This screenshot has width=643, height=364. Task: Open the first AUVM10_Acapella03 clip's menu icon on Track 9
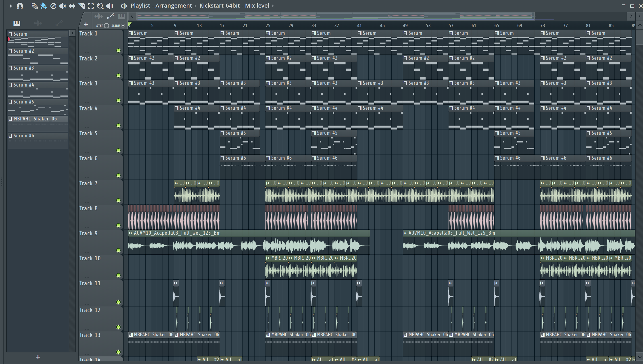click(131, 233)
